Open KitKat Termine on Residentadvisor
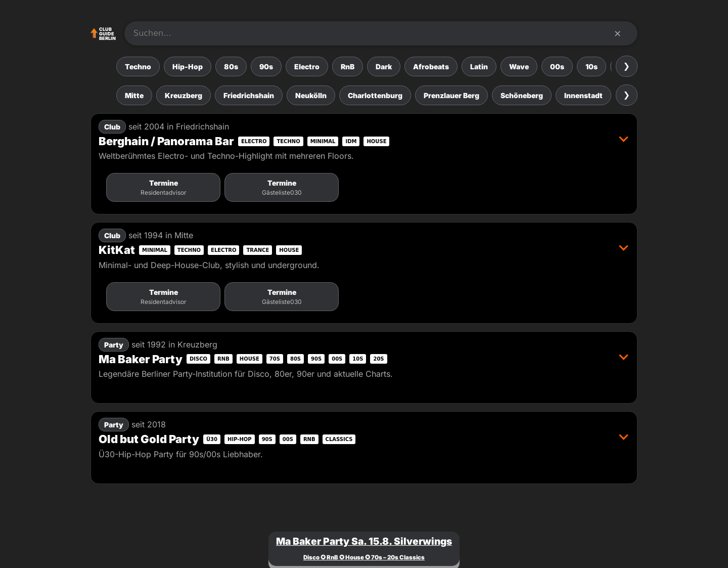The height and width of the screenshot is (568, 728). pyautogui.click(x=163, y=297)
